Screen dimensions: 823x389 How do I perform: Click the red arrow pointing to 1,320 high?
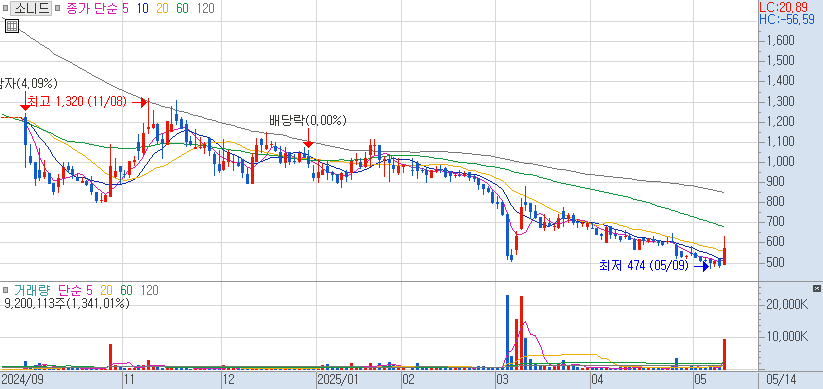coord(139,102)
